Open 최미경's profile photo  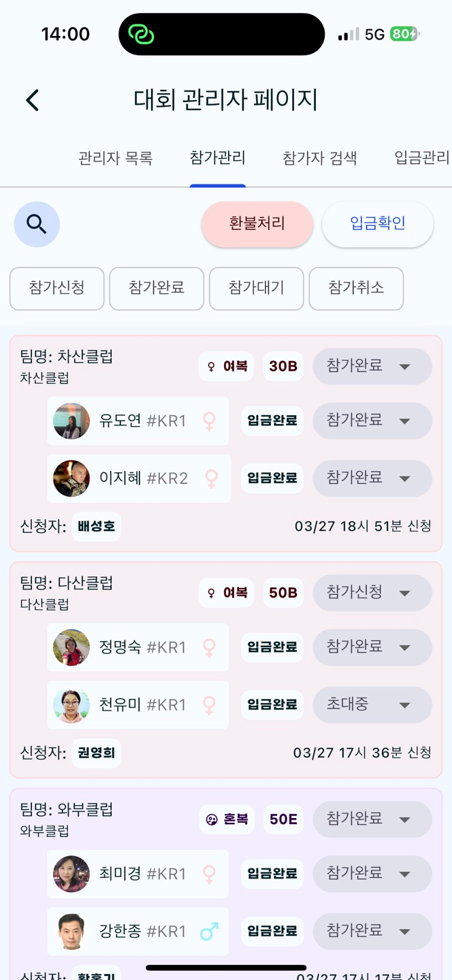click(x=71, y=874)
